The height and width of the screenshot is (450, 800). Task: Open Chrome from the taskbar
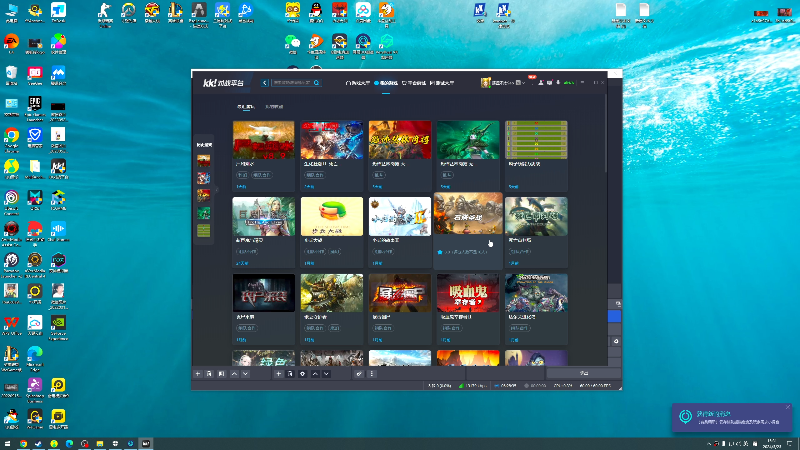pyautogui.click(x=23, y=444)
